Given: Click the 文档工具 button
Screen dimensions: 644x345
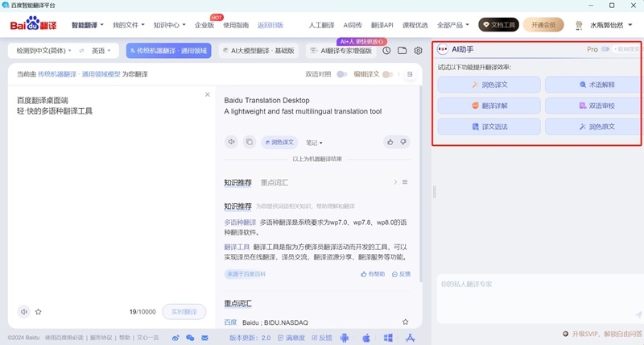Looking at the screenshot, I should coord(498,25).
